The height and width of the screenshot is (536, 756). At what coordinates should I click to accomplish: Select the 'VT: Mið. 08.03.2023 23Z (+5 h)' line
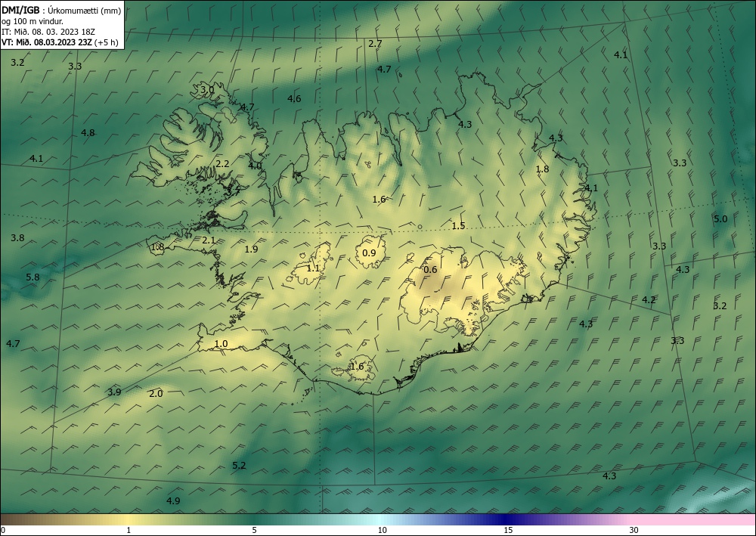click(60, 42)
